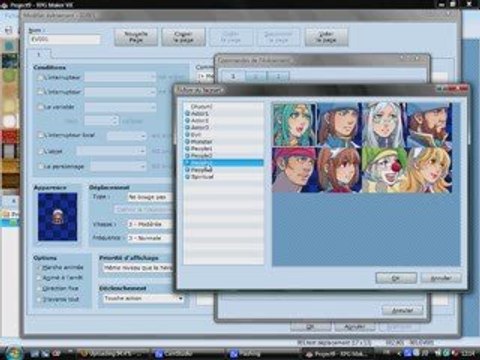The image size is (480, 360).
Task: Click Annuler in the face picker dialog
Action: point(441,278)
